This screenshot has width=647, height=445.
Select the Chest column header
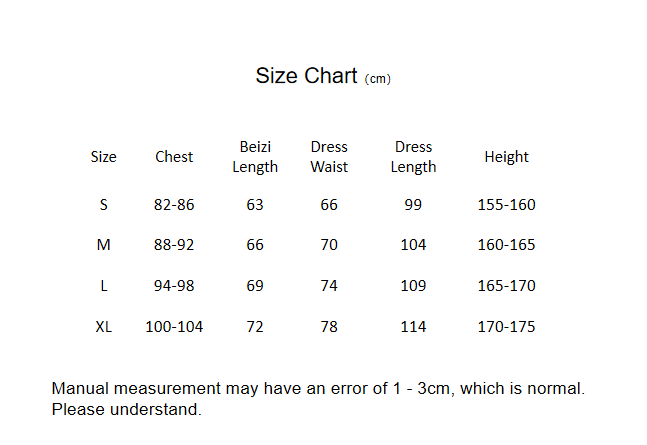pyautogui.click(x=174, y=157)
